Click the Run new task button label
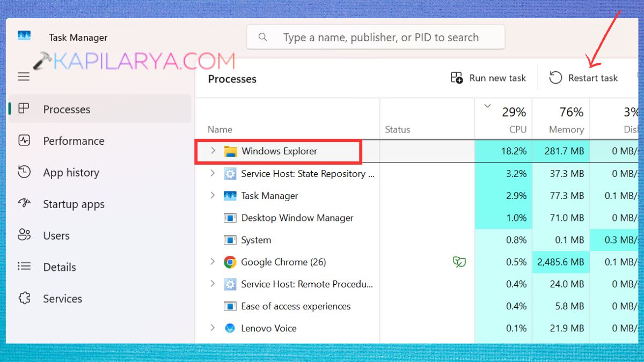 pyautogui.click(x=497, y=78)
